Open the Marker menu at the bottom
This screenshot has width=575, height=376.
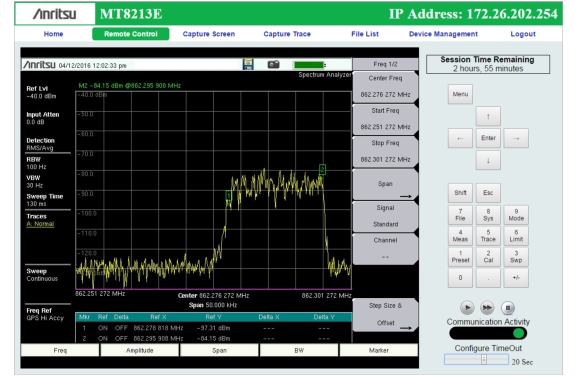click(x=378, y=350)
